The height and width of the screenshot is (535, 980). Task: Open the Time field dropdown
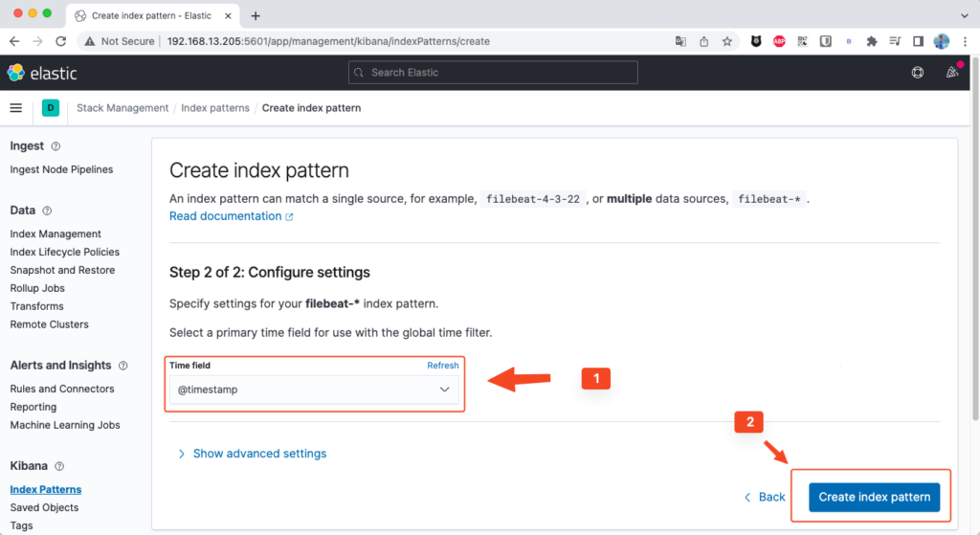314,390
